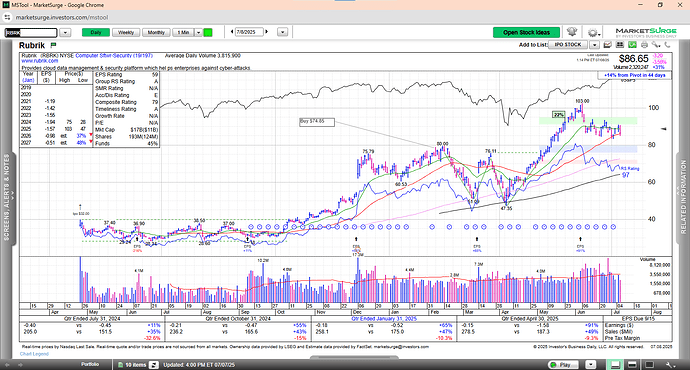This screenshot has width=690, height=370.
Task: Click the Rubrik flag icon beside the name
Action: [54, 45]
